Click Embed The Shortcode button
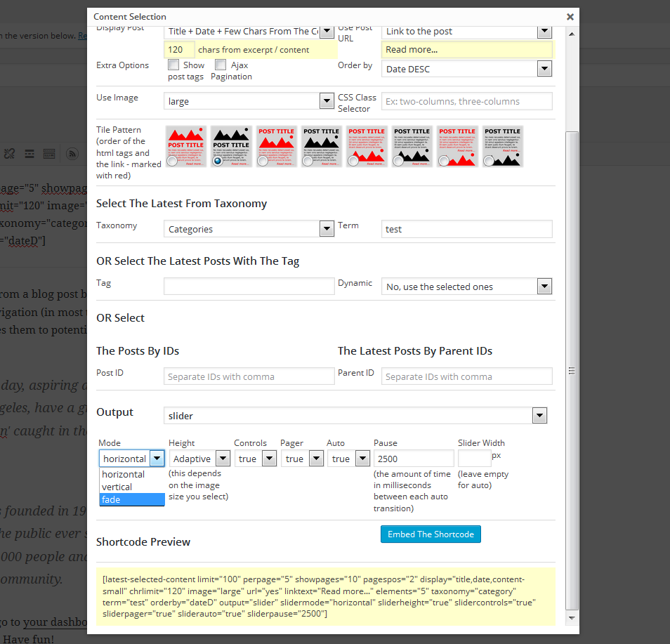 pyautogui.click(x=431, y=534)
